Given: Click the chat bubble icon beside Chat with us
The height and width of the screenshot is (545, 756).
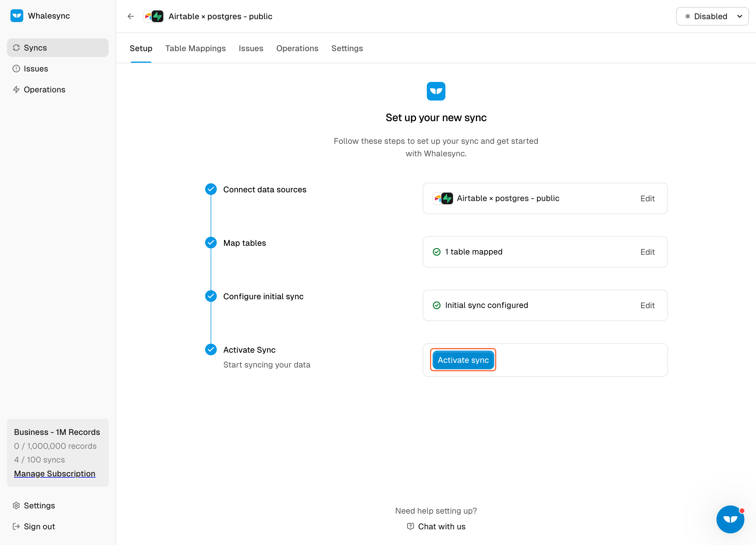Looking at the screenshot, I should (411, 527).
